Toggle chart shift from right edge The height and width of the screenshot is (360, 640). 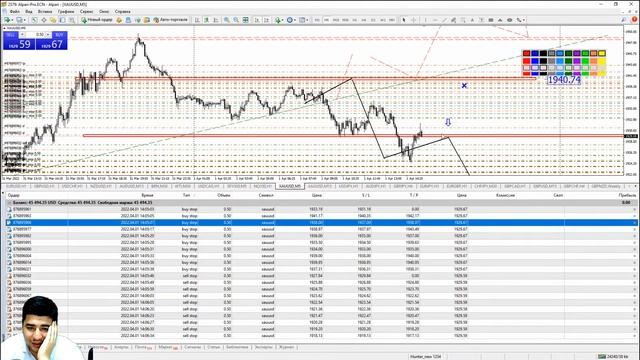click(x=266, y=20)
